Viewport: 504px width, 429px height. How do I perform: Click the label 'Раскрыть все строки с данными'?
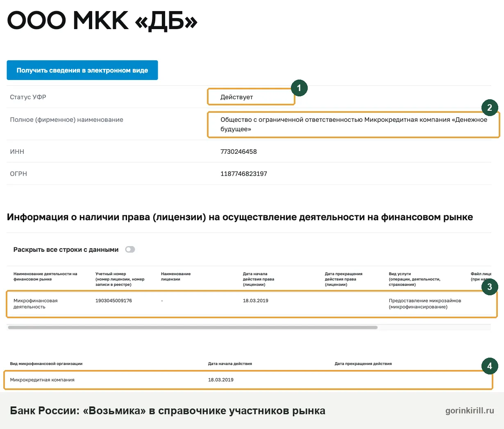66,250
